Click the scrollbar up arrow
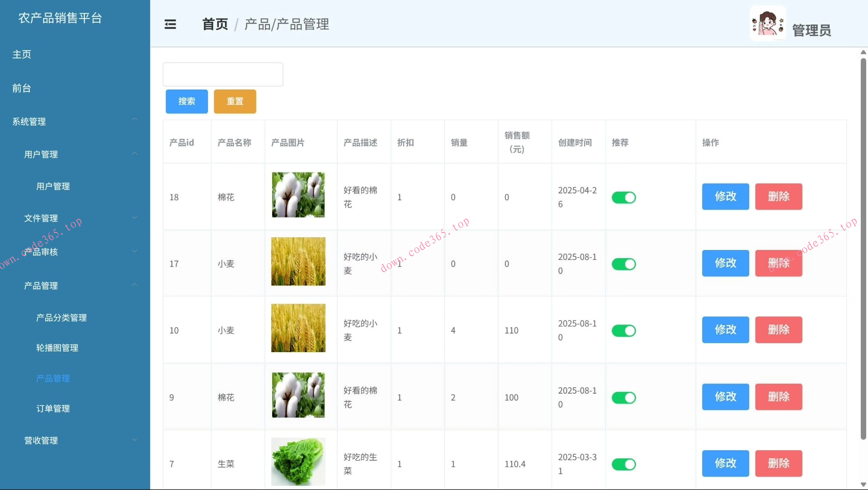The width and height of the screenshot is (868, 490). (x=863, y=52)
